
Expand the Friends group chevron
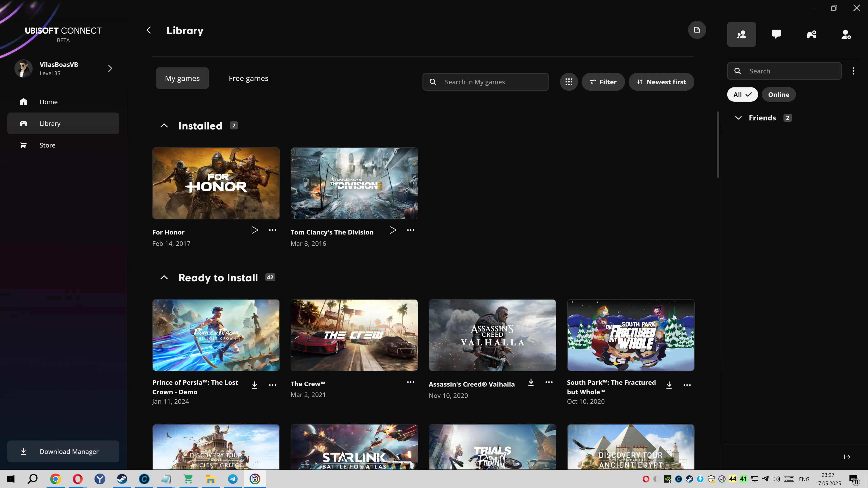738,118
